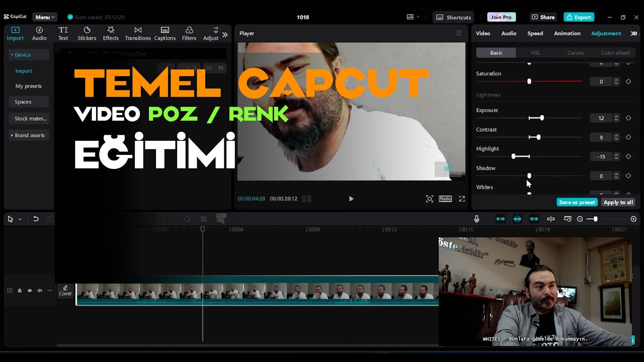Open the Effects tab
This screenshot has height=362, width=644.
click(111, 34)
